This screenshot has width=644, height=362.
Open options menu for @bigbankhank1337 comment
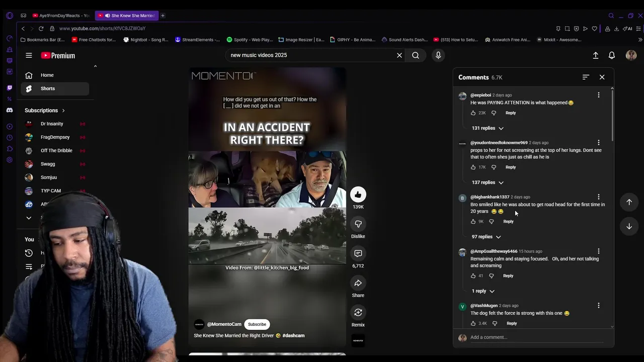(598, 197)
